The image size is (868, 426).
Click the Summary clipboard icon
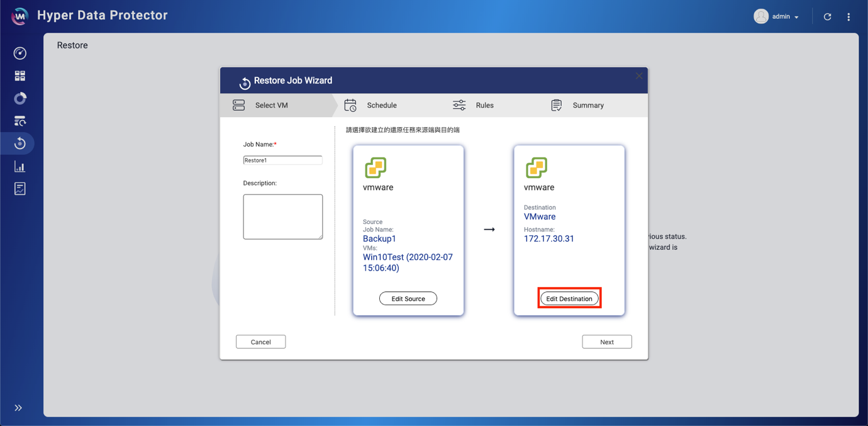click(x=556, y=105)
